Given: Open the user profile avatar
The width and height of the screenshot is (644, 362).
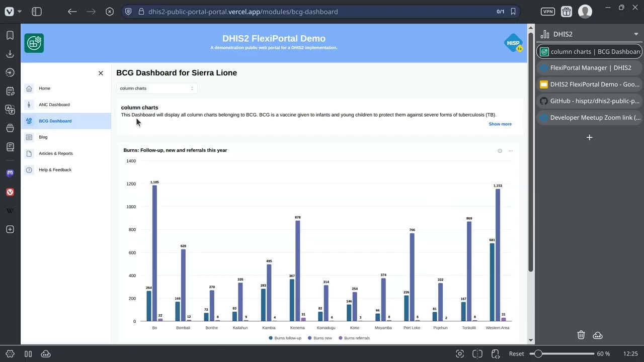Looking at the screenshot, I should click(585, 12).
